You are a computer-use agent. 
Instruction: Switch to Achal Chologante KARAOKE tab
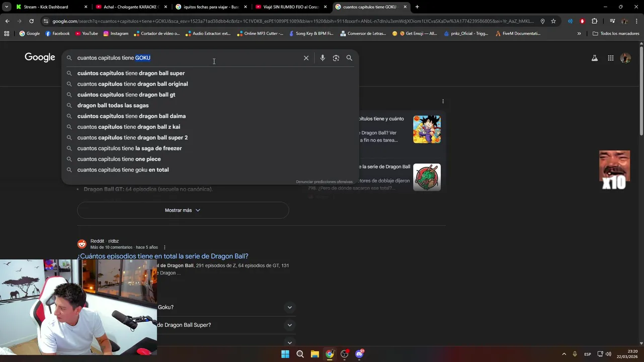click(131, 7)
